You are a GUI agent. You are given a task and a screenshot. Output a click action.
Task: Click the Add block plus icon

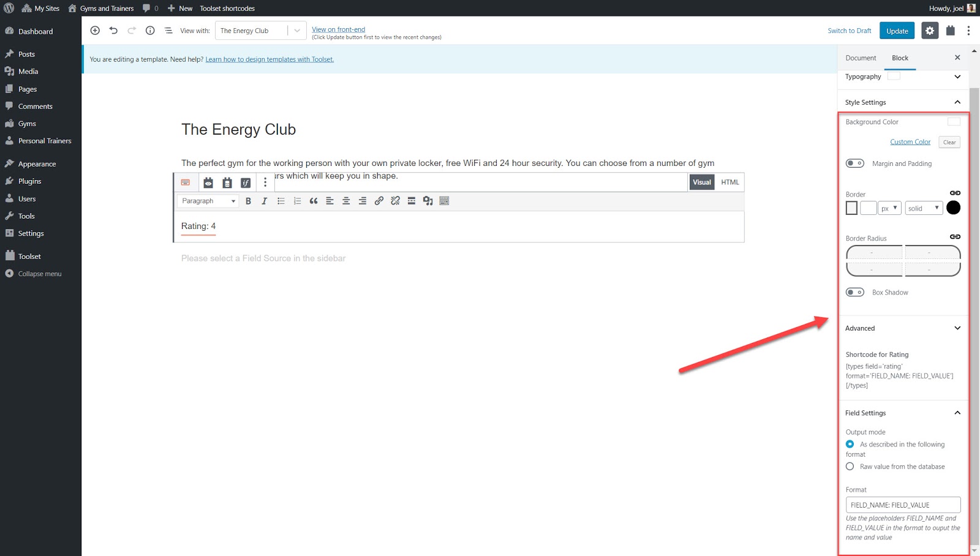[x=95, y=31]
